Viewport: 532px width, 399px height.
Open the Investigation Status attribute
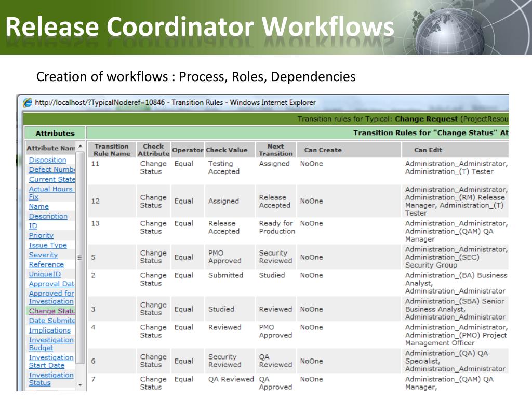pos(51,379)
